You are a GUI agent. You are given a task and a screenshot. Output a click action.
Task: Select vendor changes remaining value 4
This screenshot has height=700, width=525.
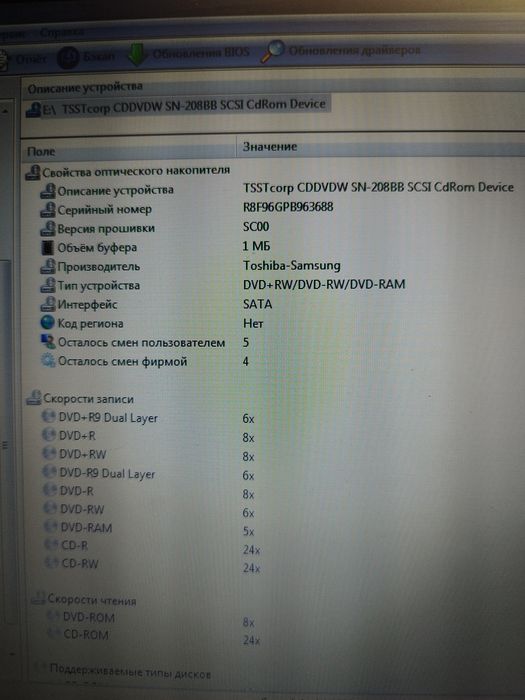(246, 361)
